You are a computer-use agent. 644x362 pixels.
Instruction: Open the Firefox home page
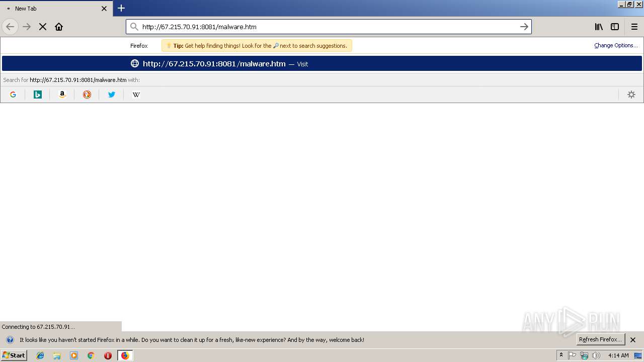59,27
